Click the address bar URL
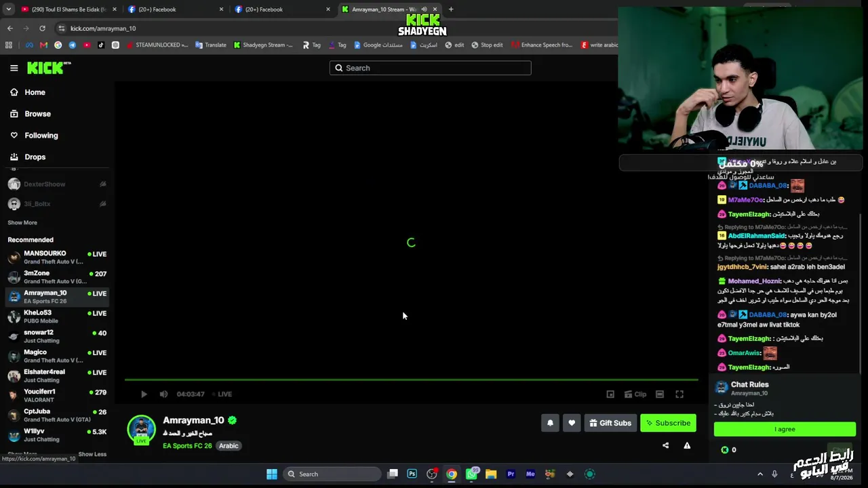This screenshot has height=488, width=868. point(103,28)
